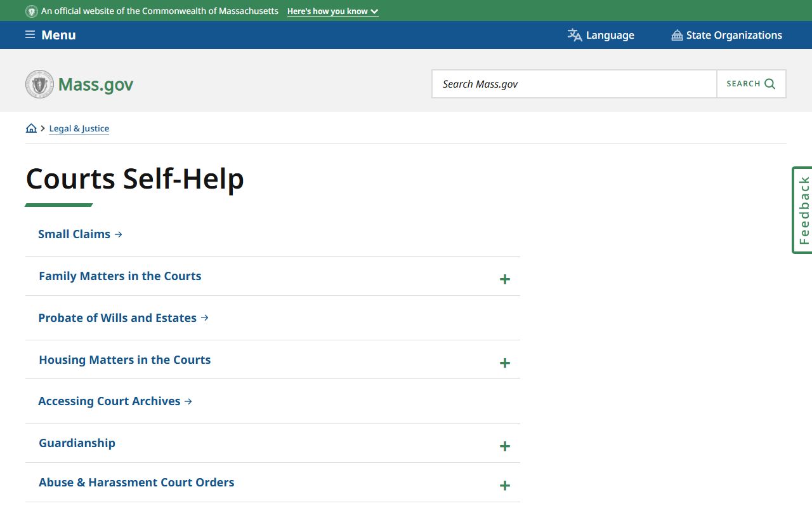Click the Guardianship heading text
Screen dimensions: 812x508
77,443
